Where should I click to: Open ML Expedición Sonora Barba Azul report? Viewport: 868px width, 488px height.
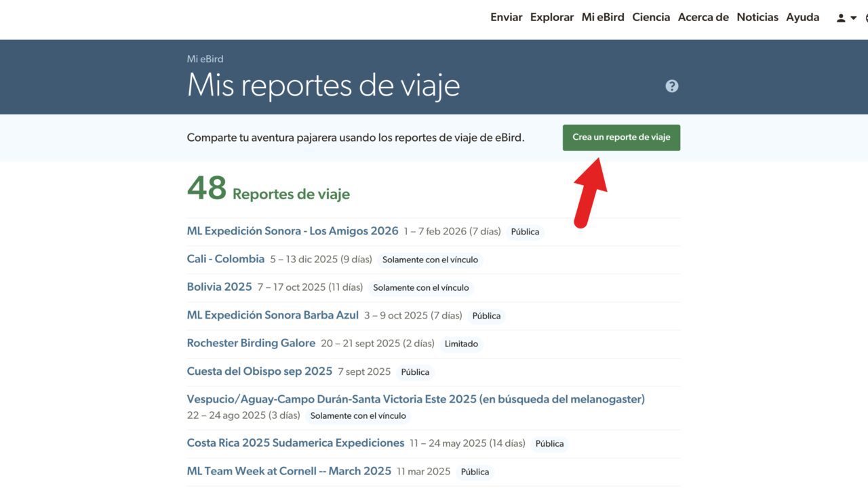pos(272,315)
